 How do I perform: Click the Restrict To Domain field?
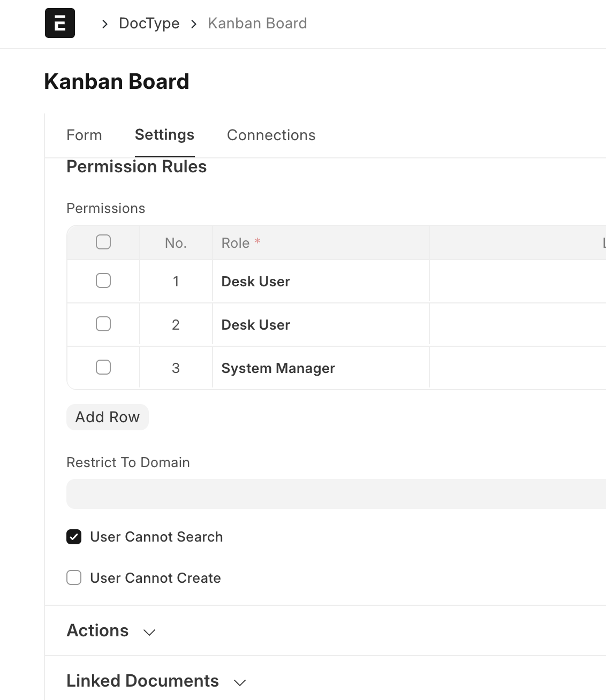[x=336, y=493]
